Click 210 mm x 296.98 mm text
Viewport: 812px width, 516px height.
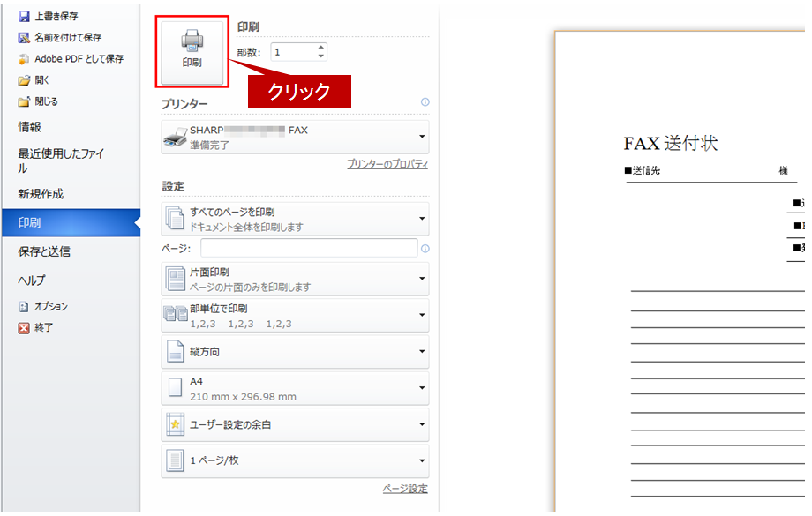[x=243, y=397]
